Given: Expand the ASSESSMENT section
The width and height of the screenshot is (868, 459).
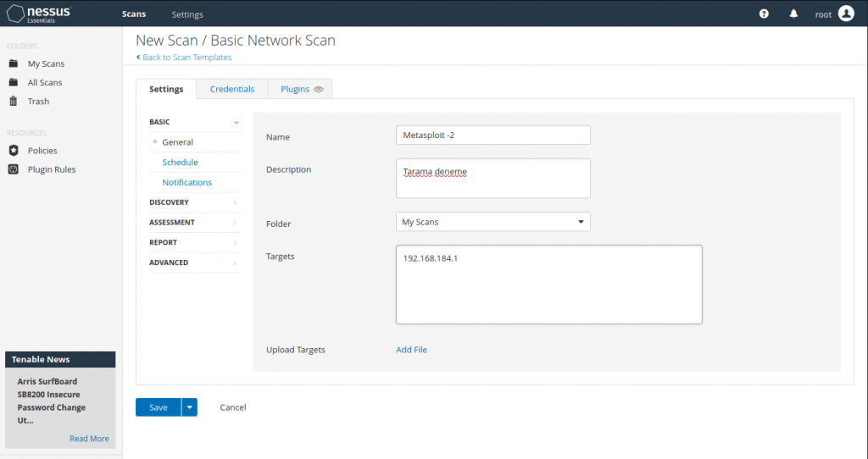Looking at the screenshot, I should click(x=194, y=223).
